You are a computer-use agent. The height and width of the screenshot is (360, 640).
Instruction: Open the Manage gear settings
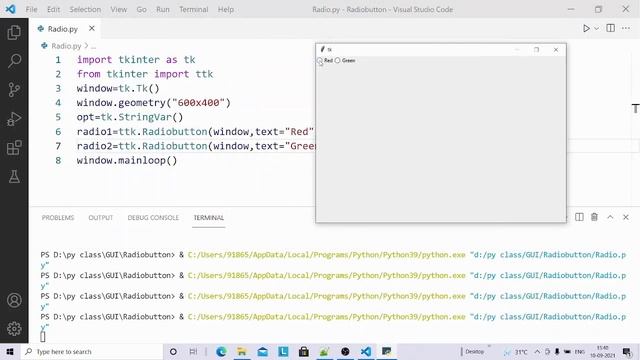14,329
